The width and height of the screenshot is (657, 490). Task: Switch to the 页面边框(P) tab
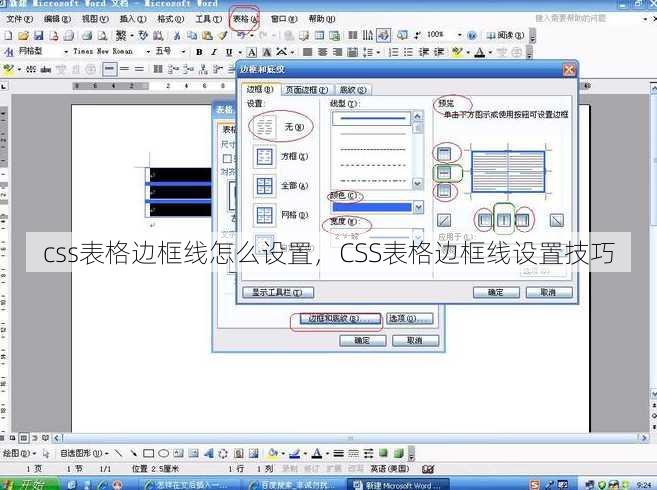tap(307, 90)
